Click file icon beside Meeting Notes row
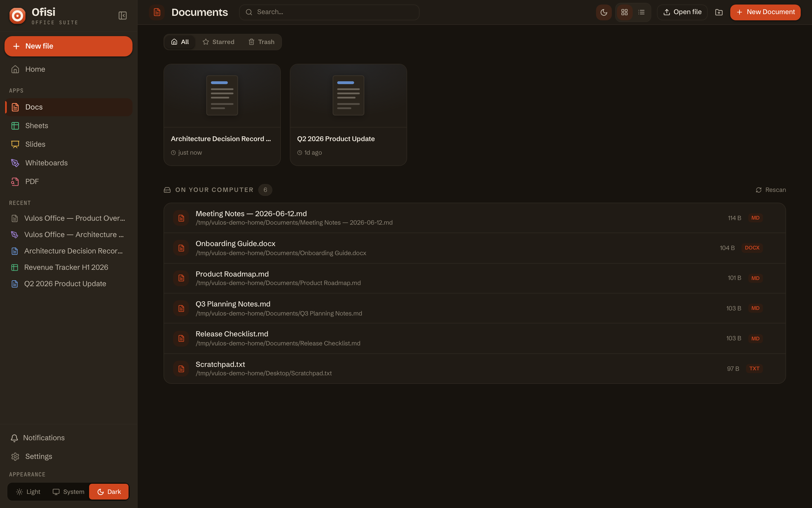This screenshot has width=812, height=508. [181, 218]
